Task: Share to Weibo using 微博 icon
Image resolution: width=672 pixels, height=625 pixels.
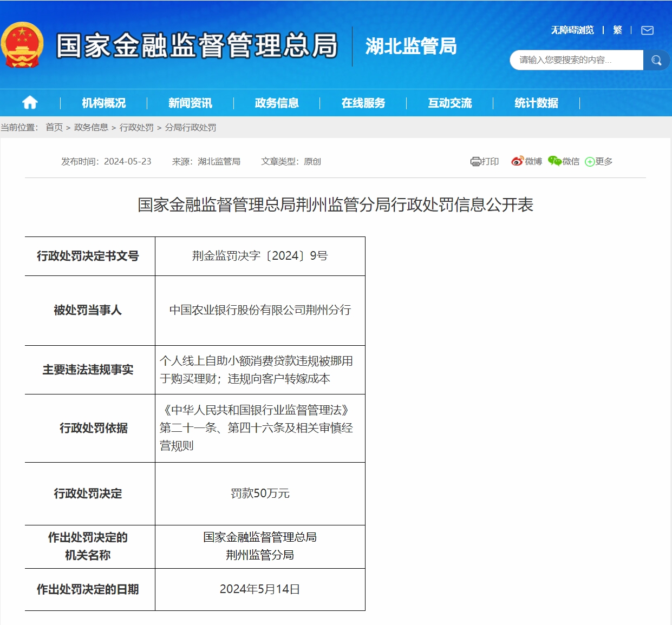Action: (526, 161)
